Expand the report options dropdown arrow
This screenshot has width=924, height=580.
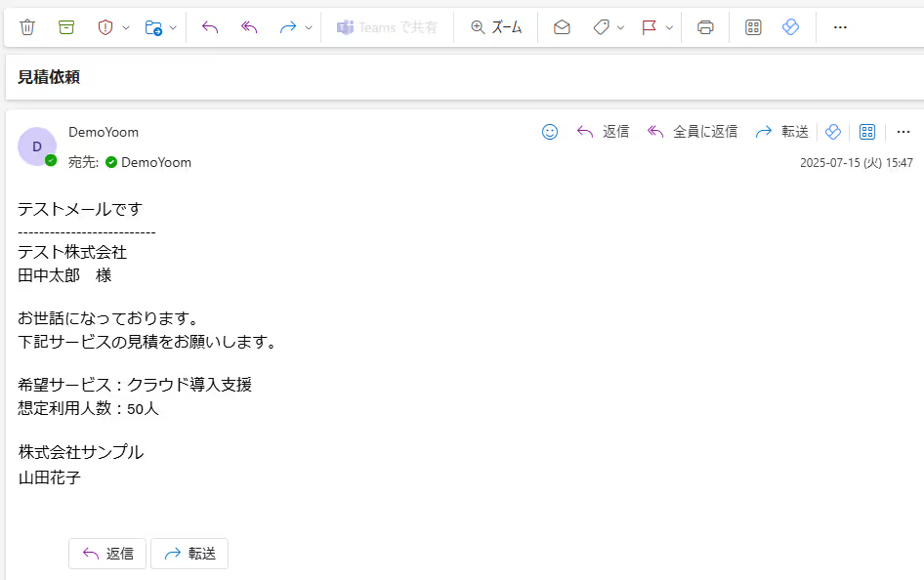(126, 27)
